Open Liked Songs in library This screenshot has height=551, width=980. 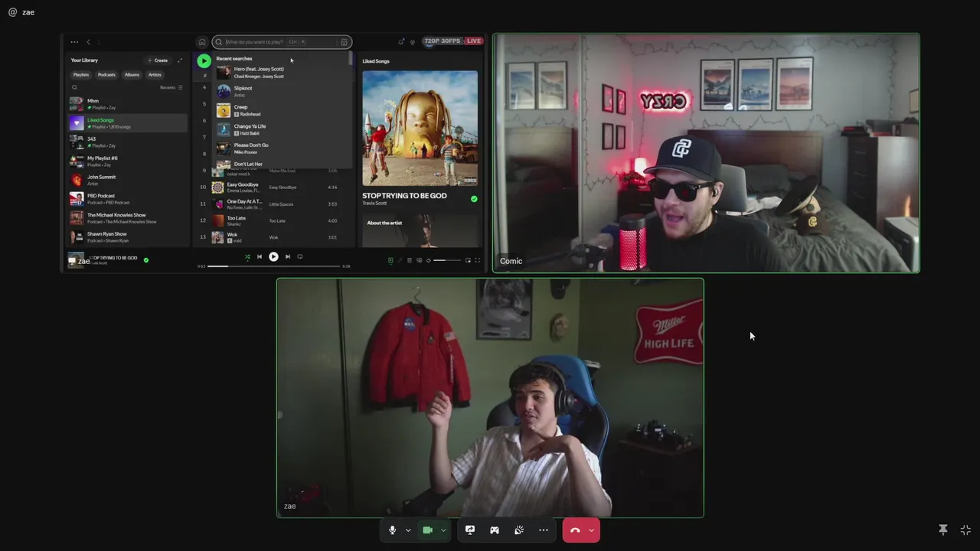tap(127, 122)
